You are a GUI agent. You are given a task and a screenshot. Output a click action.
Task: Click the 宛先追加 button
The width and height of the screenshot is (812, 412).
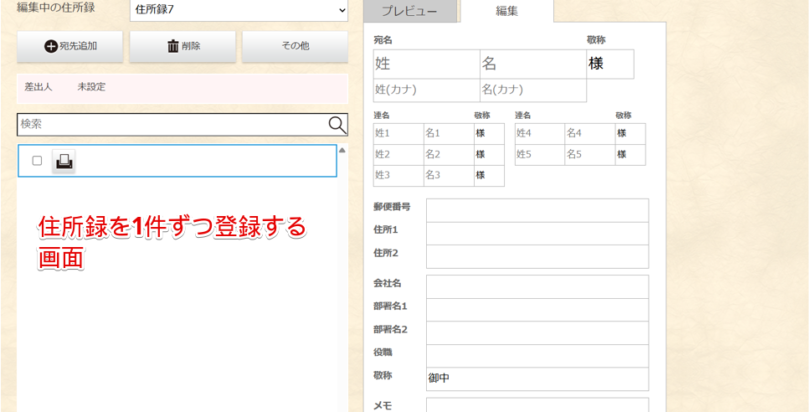click(x=70, y=47)
